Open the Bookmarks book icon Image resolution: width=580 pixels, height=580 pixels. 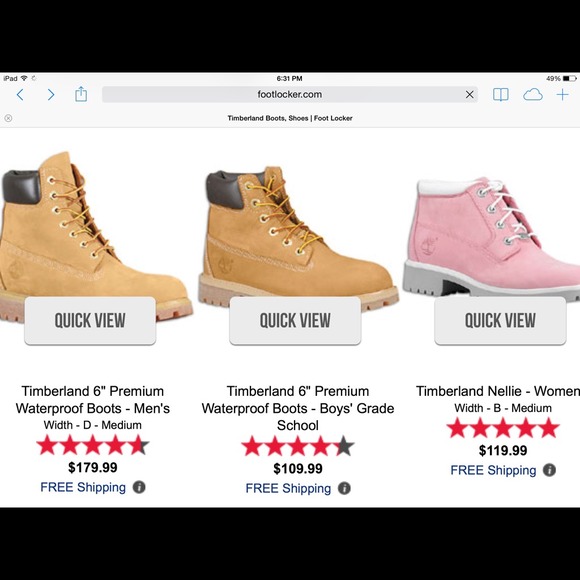[x=500, y=95]
